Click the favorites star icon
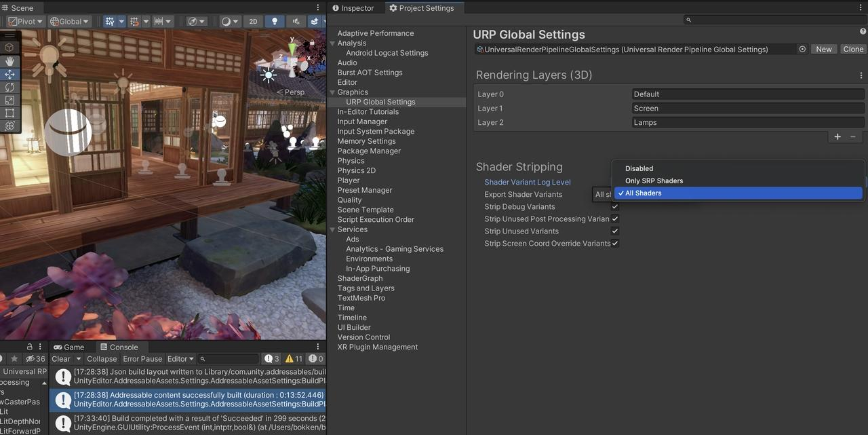This screenshot has width=868, height=435. [14, 359]
